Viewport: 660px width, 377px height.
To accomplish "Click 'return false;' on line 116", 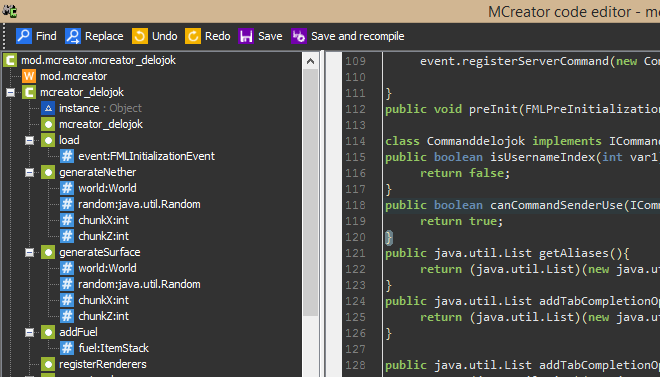I will (x=465, y=173).
